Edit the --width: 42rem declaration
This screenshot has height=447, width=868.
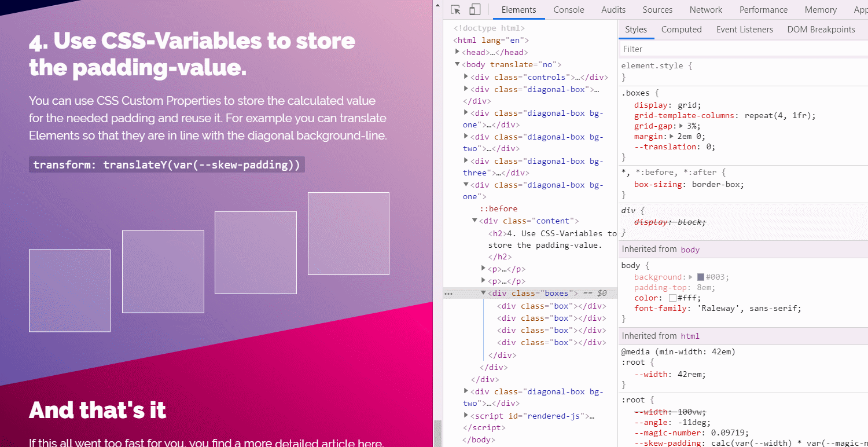[x=670, y=374]
